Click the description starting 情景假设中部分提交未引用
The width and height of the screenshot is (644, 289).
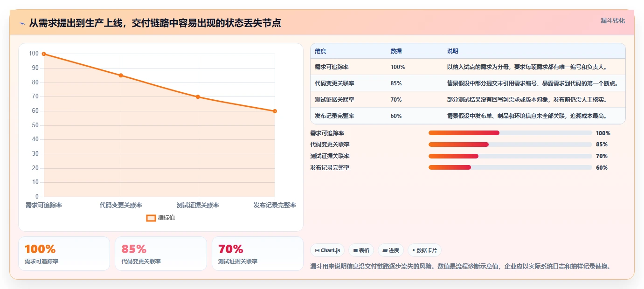[533, 83]
